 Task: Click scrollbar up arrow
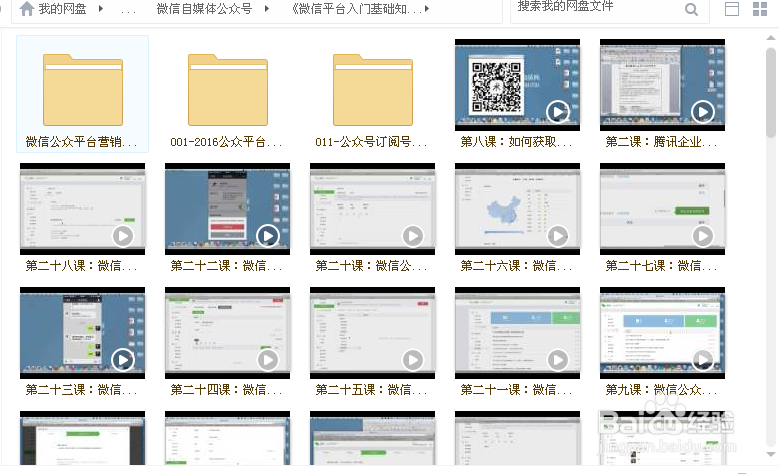point(771,38)
